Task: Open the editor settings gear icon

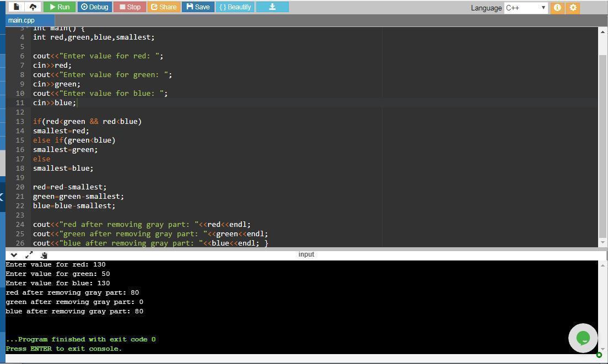Action: click(573, 8)
